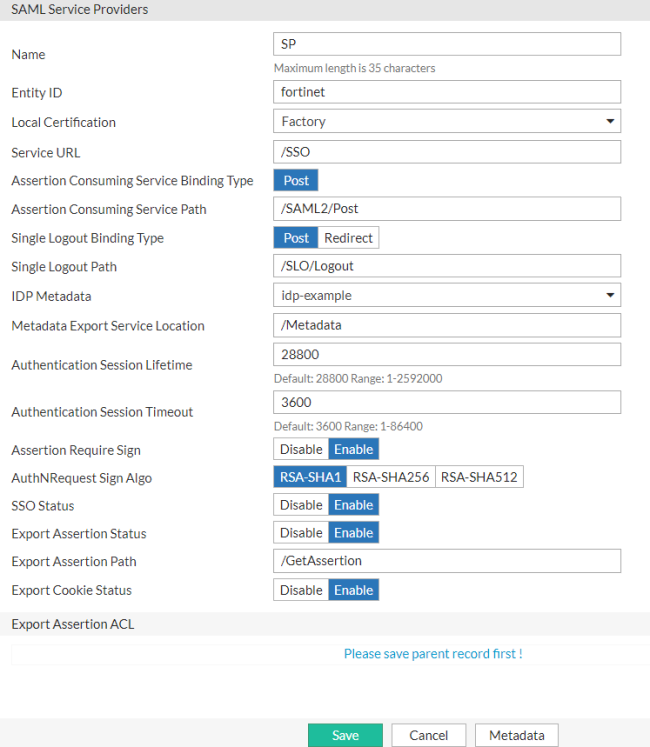
Task: Click the Cancel button
Action: [429, 735]
